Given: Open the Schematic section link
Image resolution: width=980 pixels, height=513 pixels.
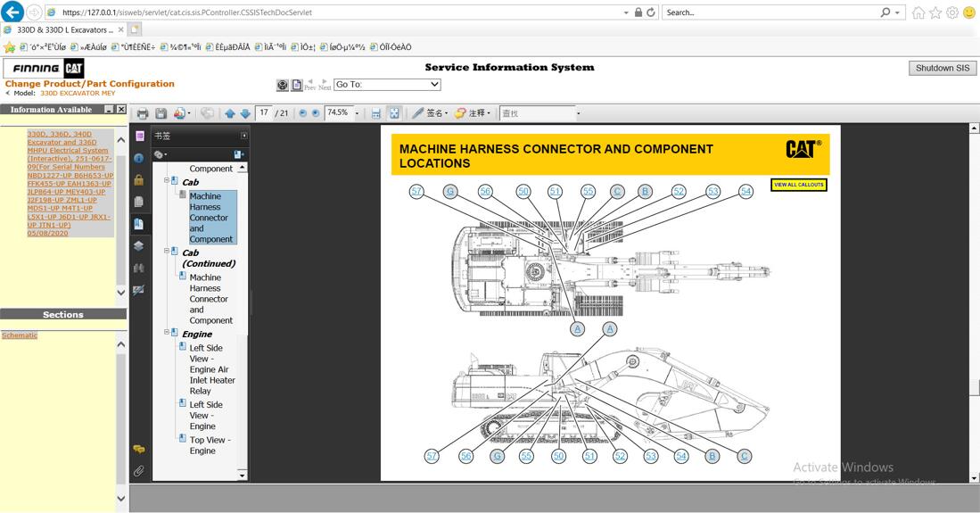Looking at the screenshot, I should (x=20, y=335).
